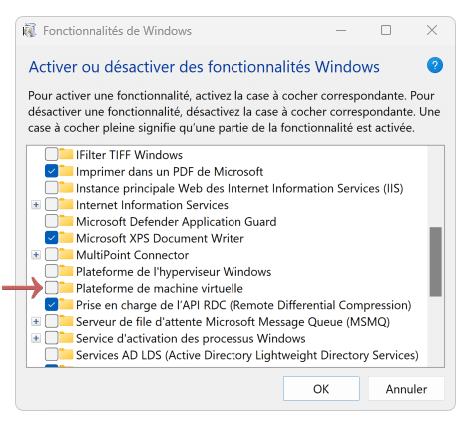Select "Microsoft Defender Application Guard" label
This screenshot has height=423, width=468.
point(176,222)
